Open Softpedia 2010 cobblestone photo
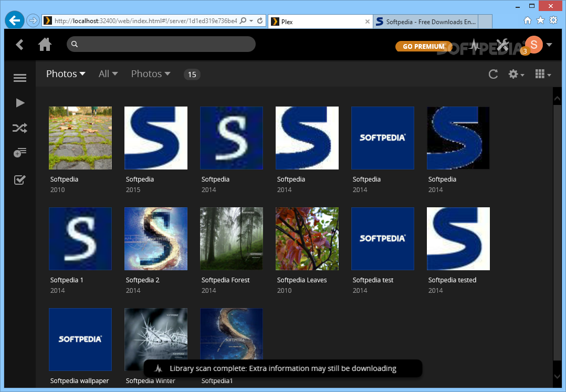This screenshot has width=566, height=392. pos(80,138)
